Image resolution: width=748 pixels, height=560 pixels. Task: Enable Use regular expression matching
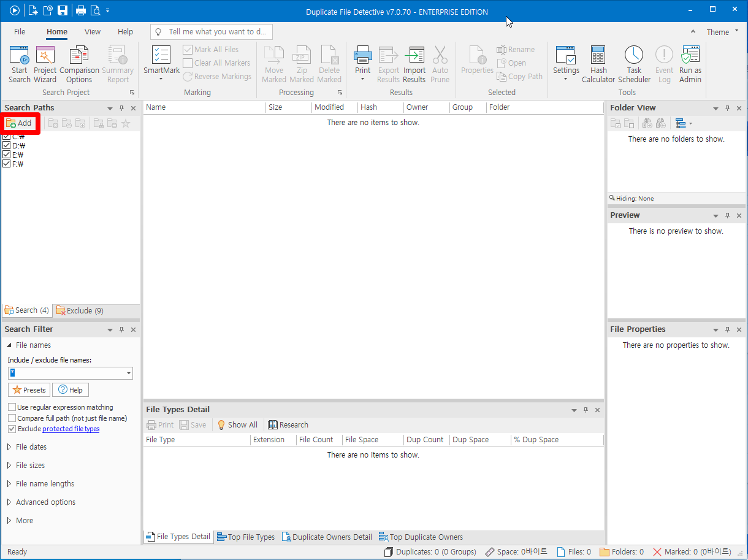pyautogui.click(x=12, y=407)
